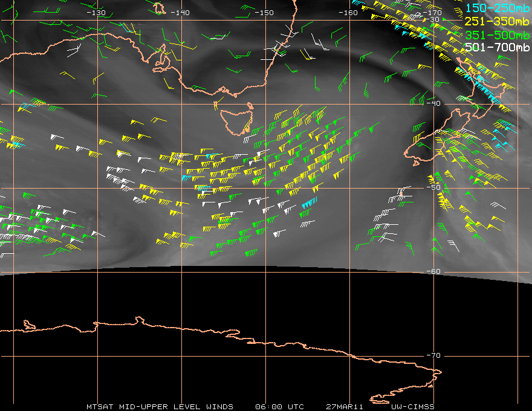Click the -130 longitude label
The height and width of the screenshot is (411, 532).
coord(96,13)
